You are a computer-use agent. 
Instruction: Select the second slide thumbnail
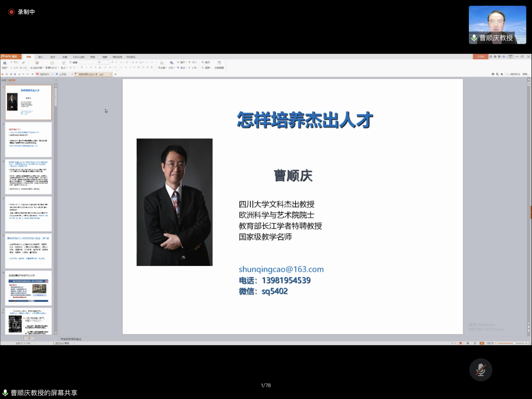click(x=28, y=139)
